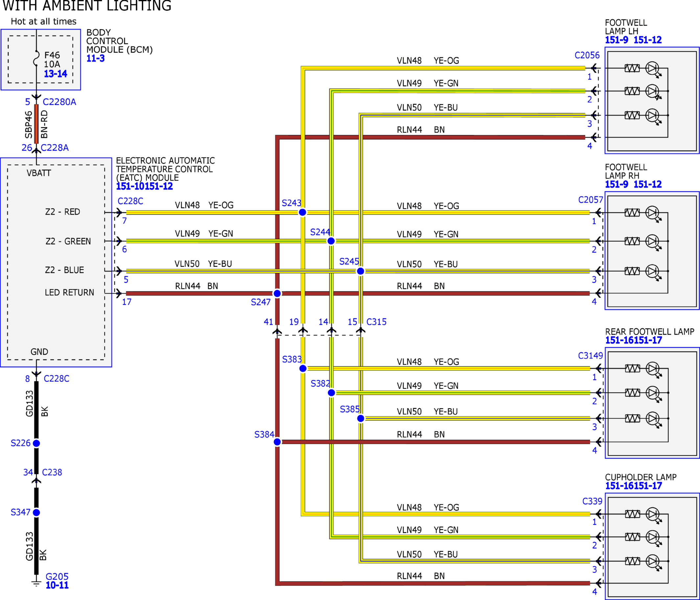Open fuse F46 reference 13-14
Image resolution: width=700 pixels, height=600 pixels.
[x=56, y=74]
